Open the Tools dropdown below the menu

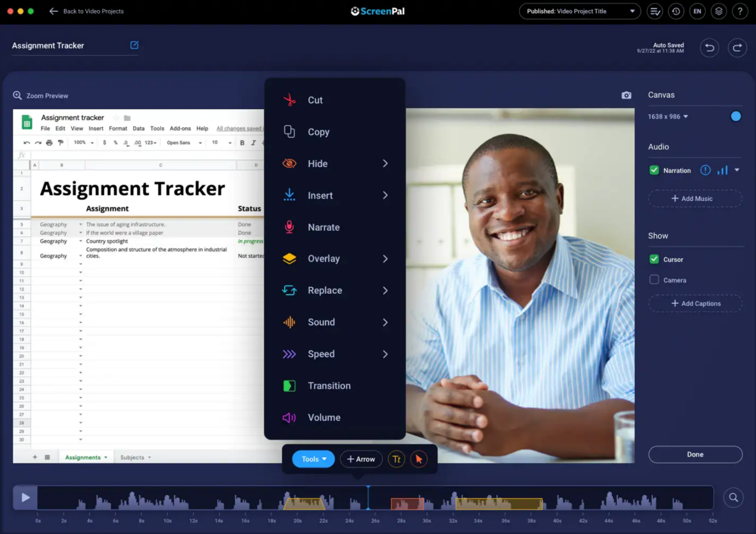click(313, 459)
